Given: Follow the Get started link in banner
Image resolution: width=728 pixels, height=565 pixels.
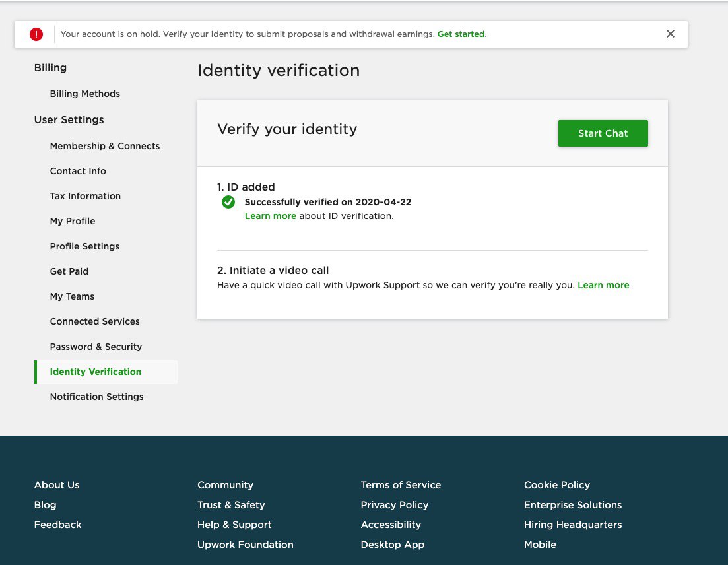Looking at the screenshot, I should click(x=461, y=34).
